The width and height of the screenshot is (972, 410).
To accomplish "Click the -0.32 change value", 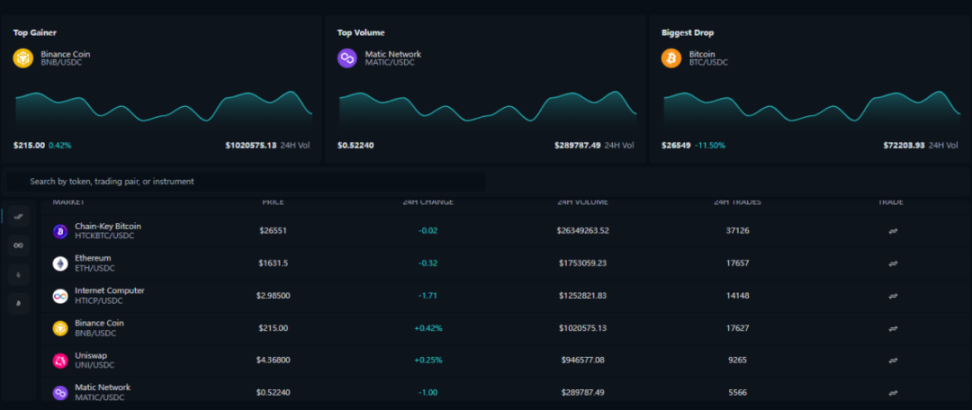I will tap(428, 263).
